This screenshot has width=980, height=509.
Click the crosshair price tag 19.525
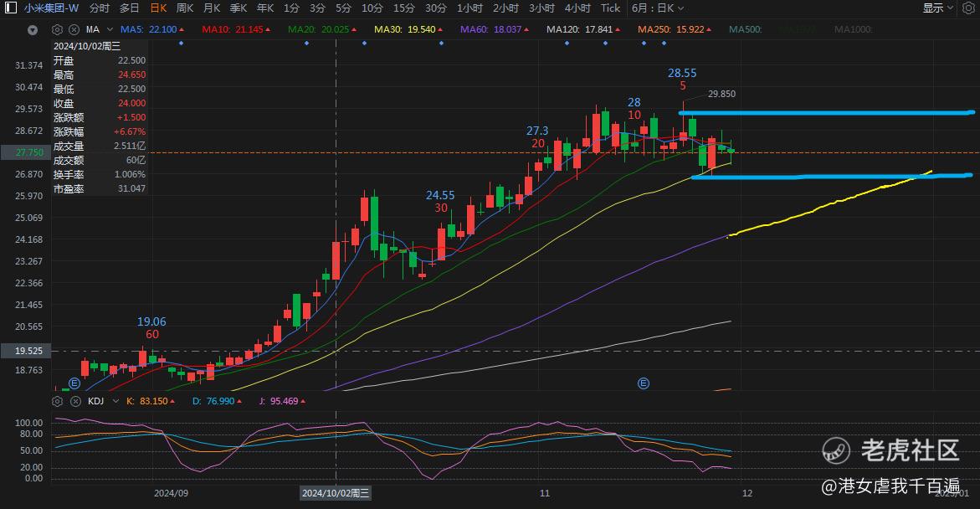click(x=26, y=351)
